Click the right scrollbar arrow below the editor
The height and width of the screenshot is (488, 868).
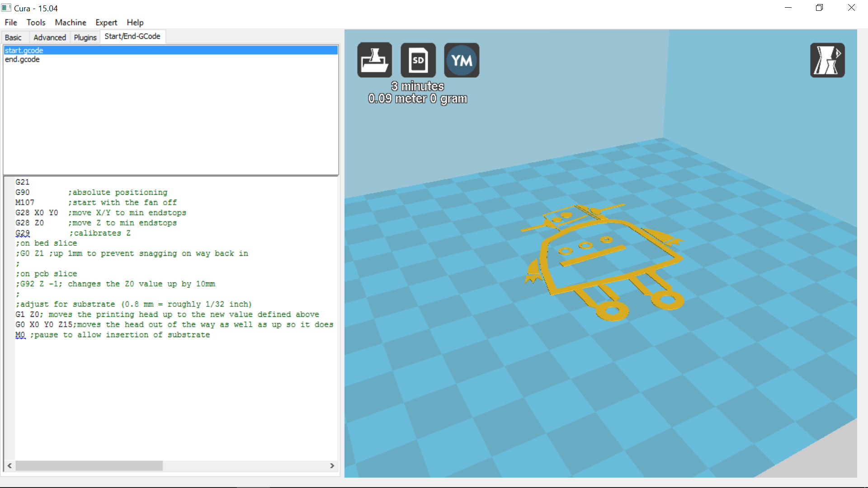pos(332,466)
